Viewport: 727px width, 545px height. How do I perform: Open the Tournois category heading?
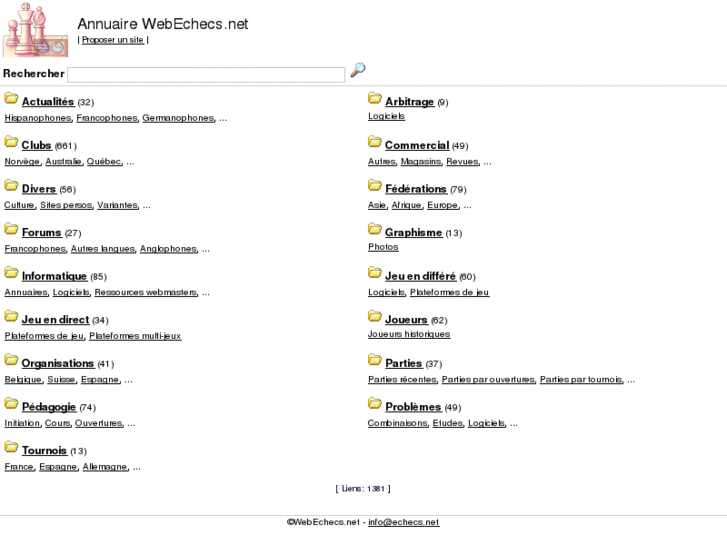pos(45,450)
